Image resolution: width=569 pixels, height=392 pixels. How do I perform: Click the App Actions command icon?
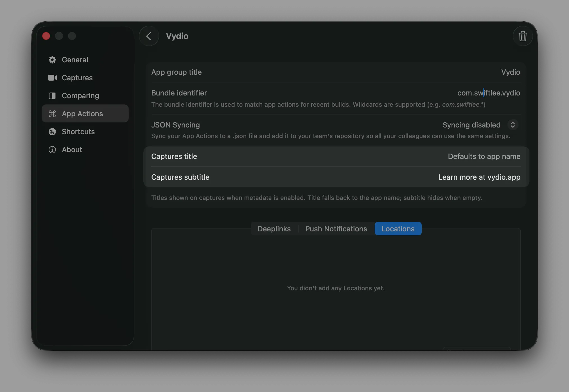(52, 113)
